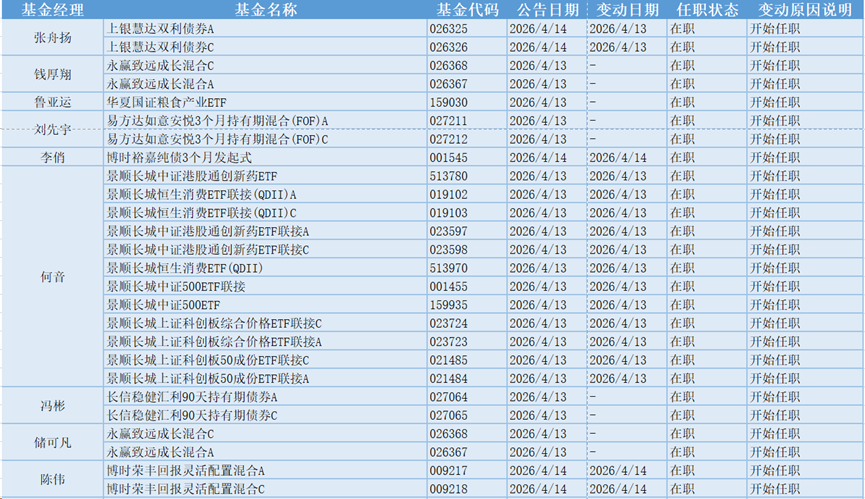Screen dimensions: 865x499
Task: Select the manager cell 张舟扬
Action: (x=52, y=37)
